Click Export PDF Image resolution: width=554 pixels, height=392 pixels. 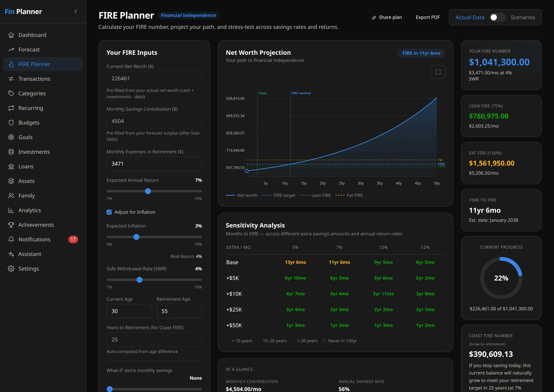(x=428, y=17)
